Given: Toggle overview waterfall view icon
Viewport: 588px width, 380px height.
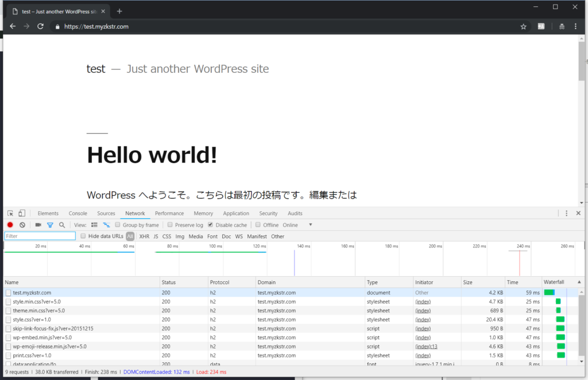Looking at the screenshot, I should click(106, 225).
